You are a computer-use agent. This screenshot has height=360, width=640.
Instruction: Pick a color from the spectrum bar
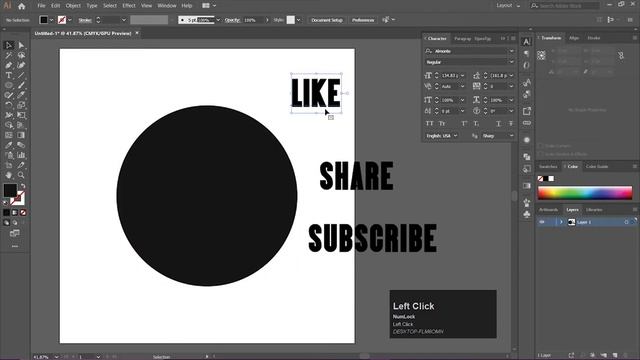(x=585, y=193)
